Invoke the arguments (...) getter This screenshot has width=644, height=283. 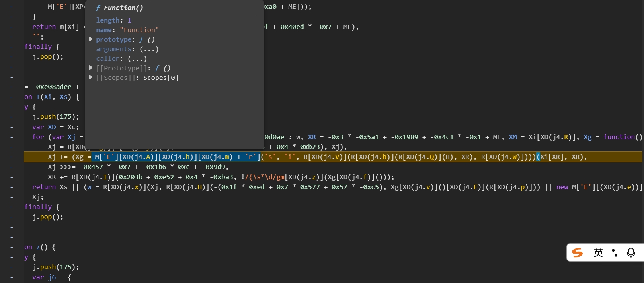[149, 49]
